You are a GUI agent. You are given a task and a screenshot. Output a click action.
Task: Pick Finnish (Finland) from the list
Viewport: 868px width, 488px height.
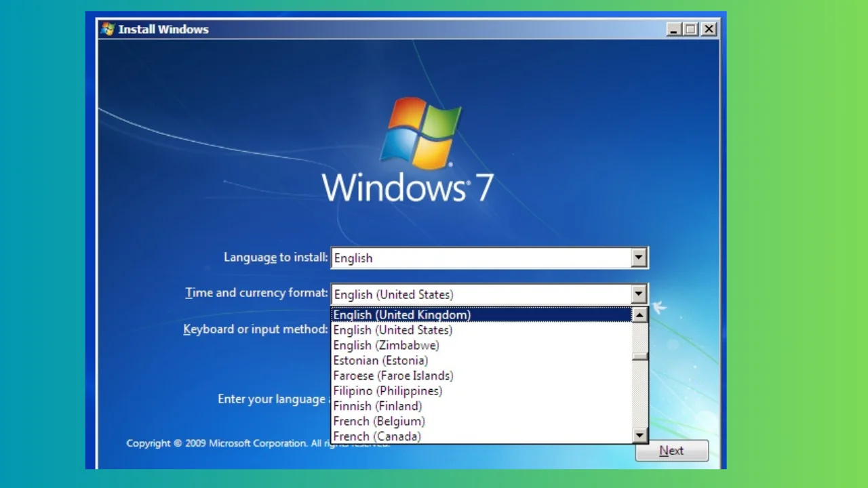pyautogui.click(x=481, y=406)
